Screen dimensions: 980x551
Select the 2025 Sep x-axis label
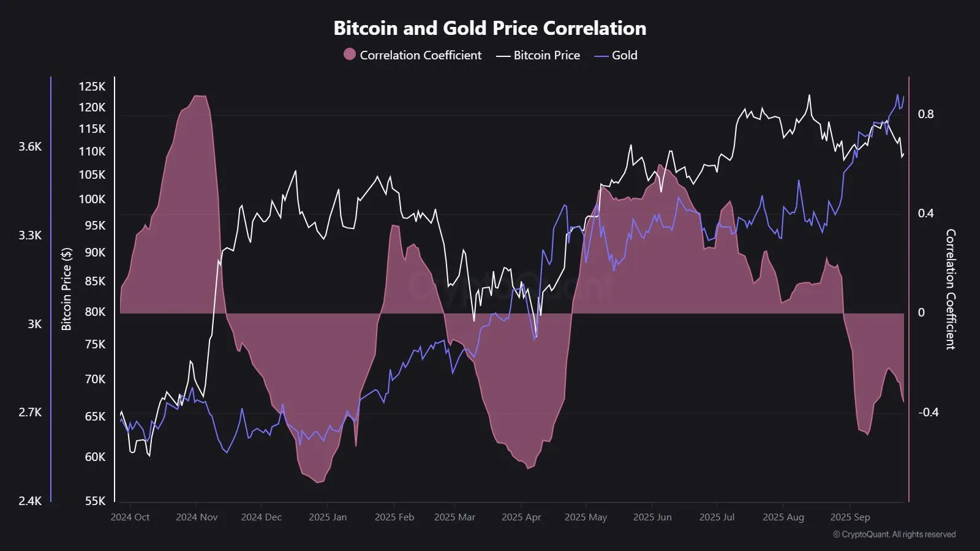[x=850, y=517]
